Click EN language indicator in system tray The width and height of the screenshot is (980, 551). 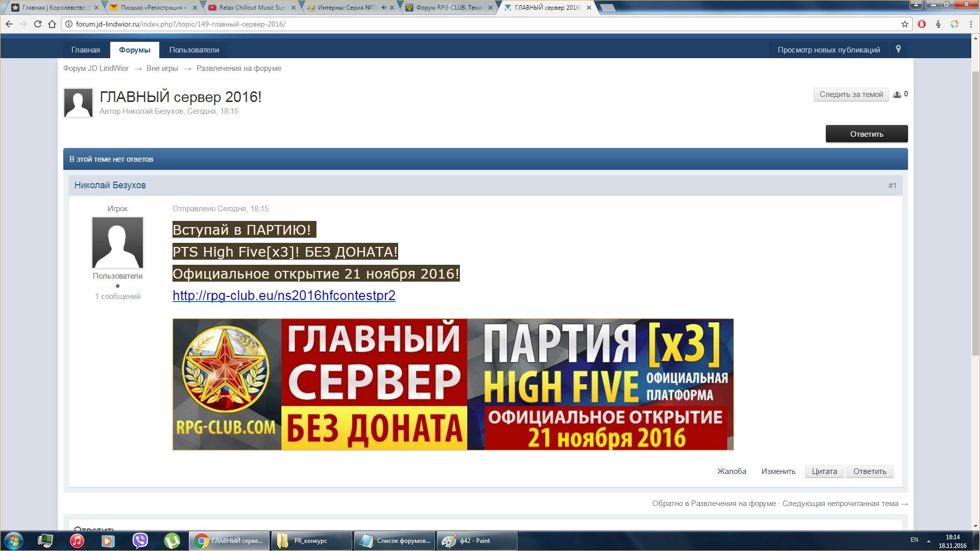coord(914,540)
